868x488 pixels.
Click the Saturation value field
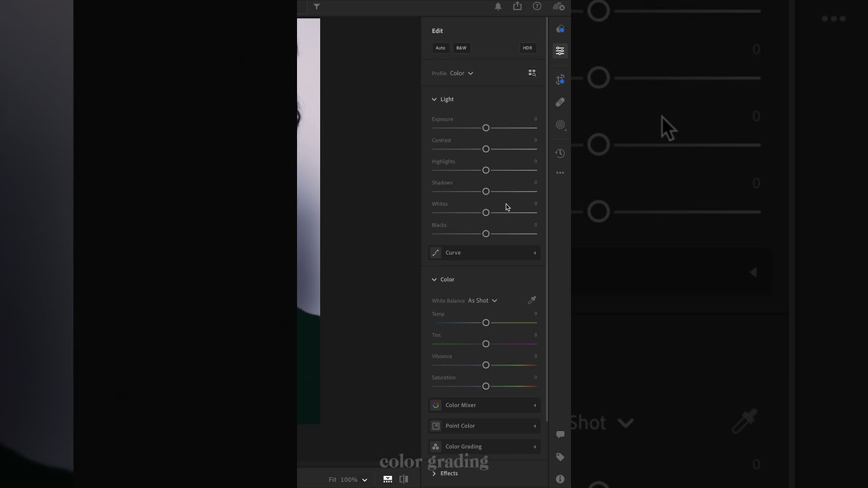535,378
